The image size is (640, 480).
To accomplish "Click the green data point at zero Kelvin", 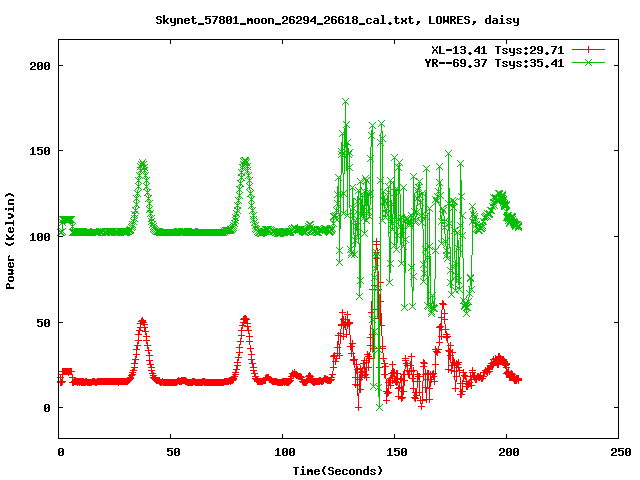I will [x=380, y=407].
